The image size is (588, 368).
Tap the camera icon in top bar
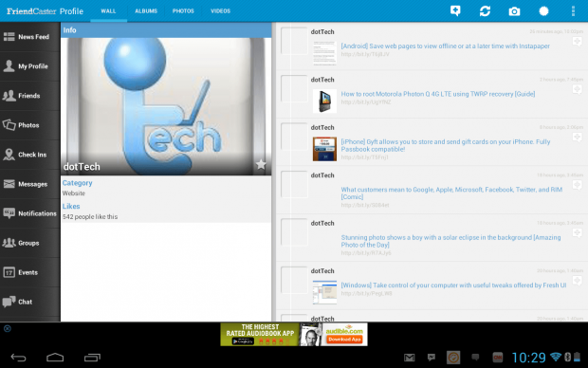pos(514,11)
